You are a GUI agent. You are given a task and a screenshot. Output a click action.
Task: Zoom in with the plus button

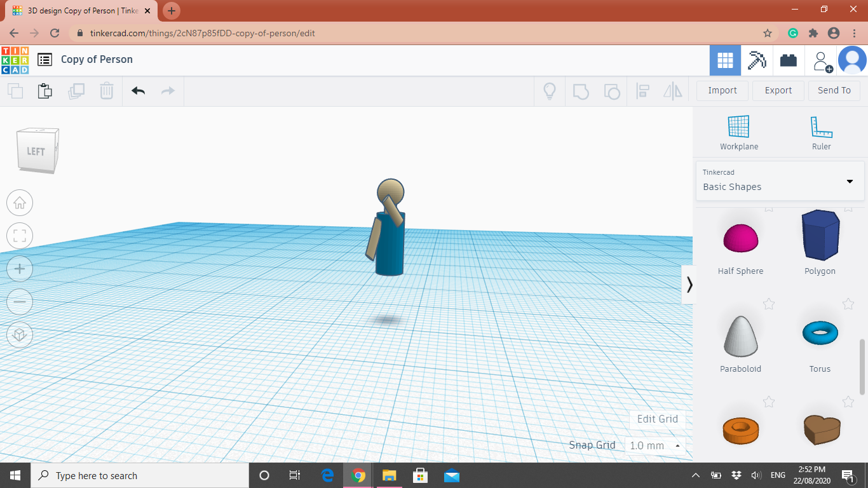point(20,269)
